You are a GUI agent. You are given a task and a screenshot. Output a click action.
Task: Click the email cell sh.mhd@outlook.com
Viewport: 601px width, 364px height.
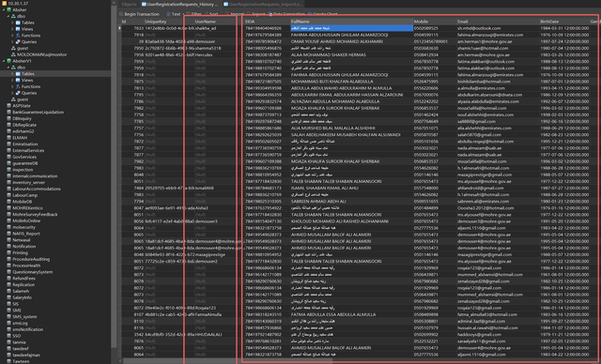[479, 28]
